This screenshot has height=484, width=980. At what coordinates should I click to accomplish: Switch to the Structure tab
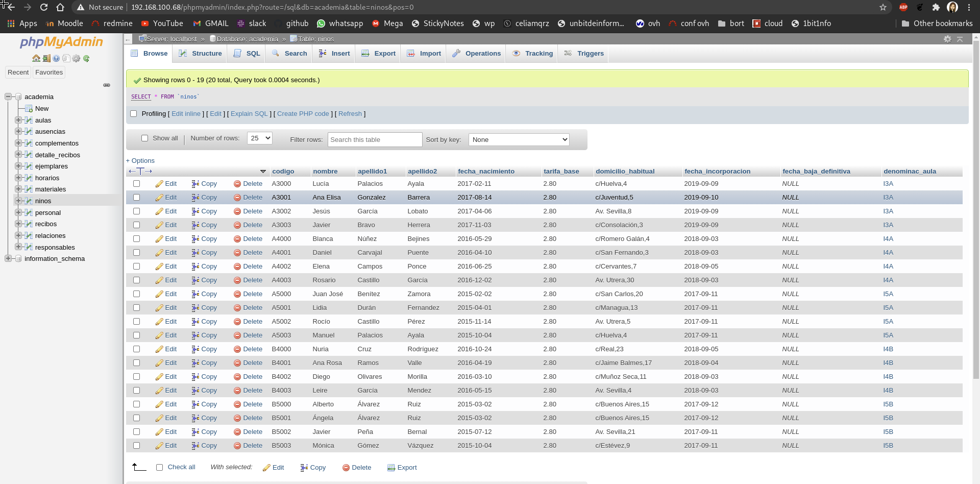(201, 54)
